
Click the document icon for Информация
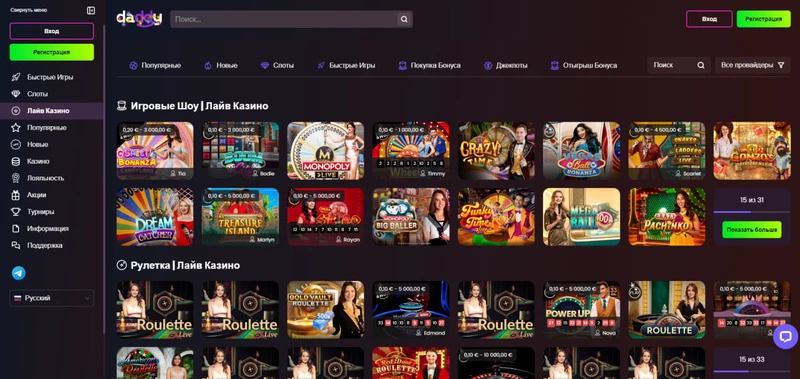[x=16, y=229]
